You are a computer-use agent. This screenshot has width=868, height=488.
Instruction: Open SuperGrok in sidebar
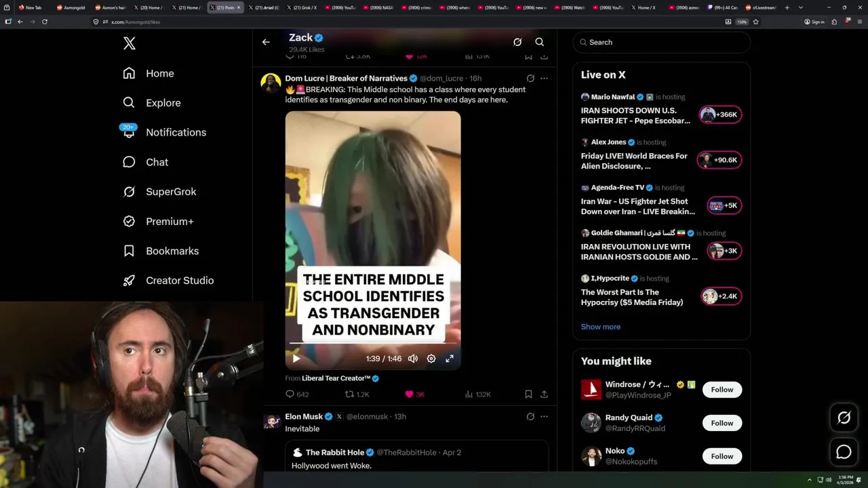(x=159, y=192)
